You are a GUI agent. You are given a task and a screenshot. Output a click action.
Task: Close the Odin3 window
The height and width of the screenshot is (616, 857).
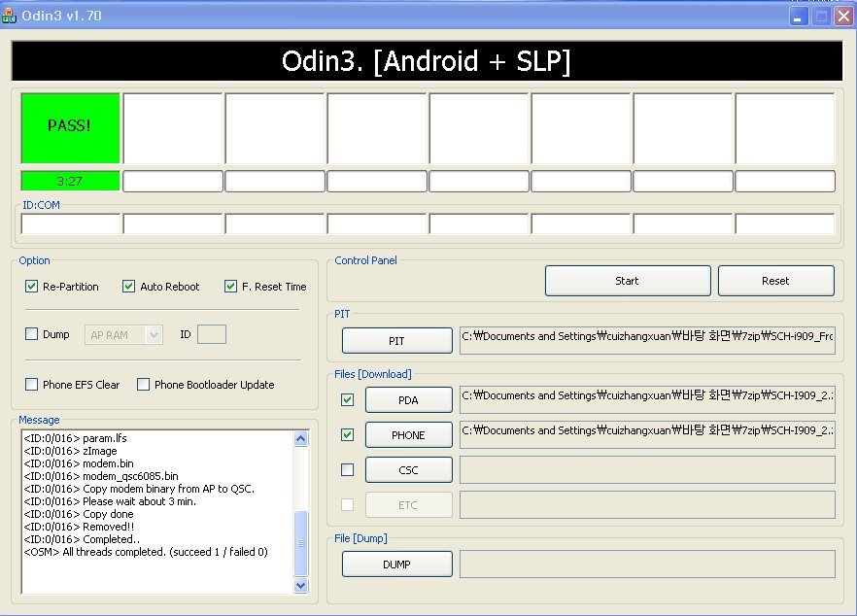[x=843, y=17]
